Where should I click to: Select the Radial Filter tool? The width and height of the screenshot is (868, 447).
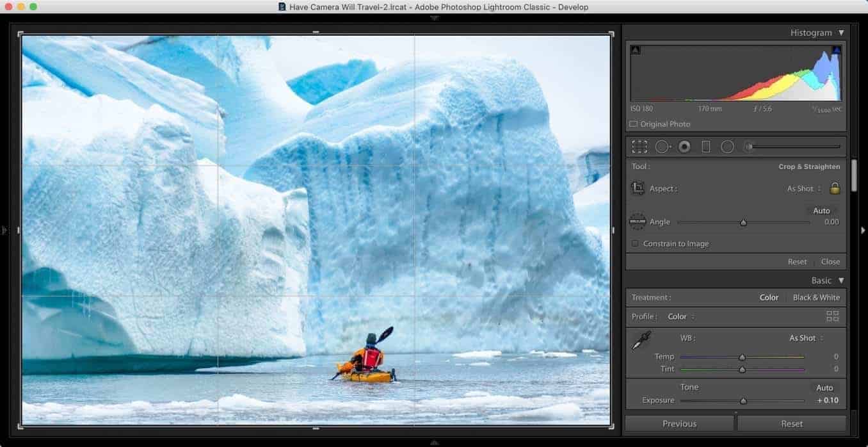pyautogui.click(x=727, y=147)
